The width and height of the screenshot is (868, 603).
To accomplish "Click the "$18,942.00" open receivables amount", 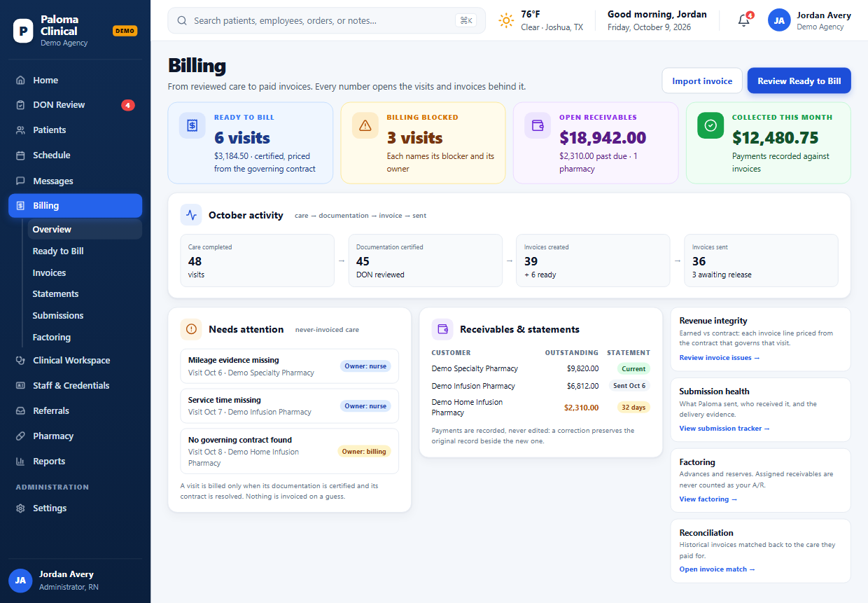I will tap(603, 138).
